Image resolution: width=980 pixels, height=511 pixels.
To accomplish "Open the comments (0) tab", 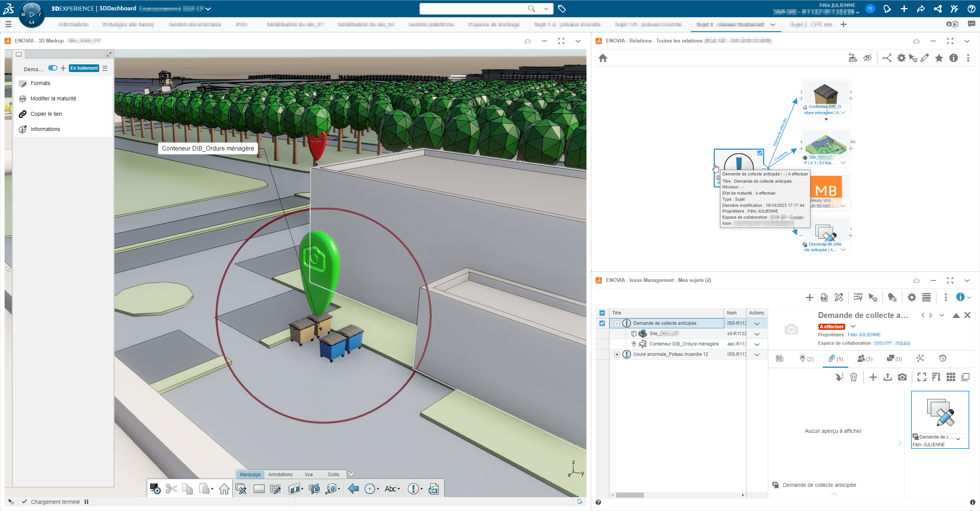I will [x=894, y=359].
